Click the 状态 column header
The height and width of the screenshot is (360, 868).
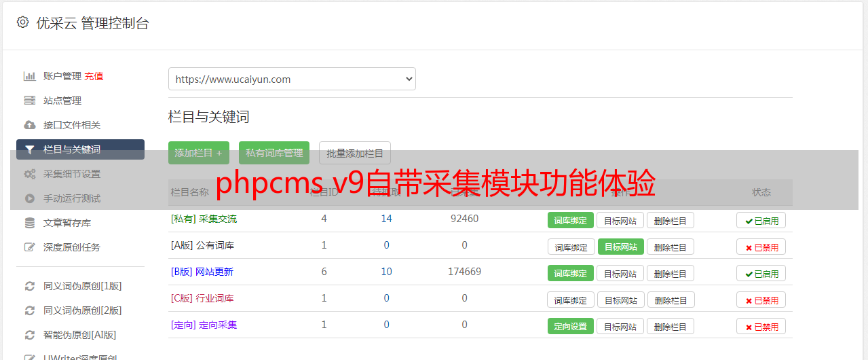[761, 192]
